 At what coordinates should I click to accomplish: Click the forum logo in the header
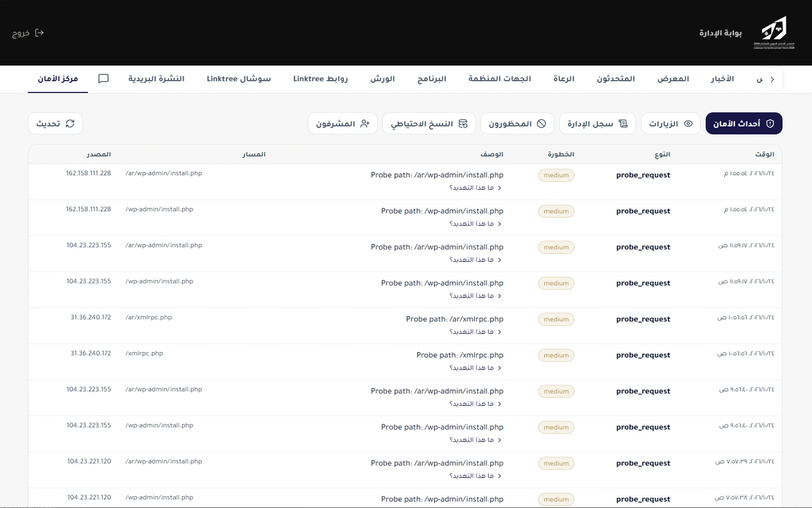774,33
